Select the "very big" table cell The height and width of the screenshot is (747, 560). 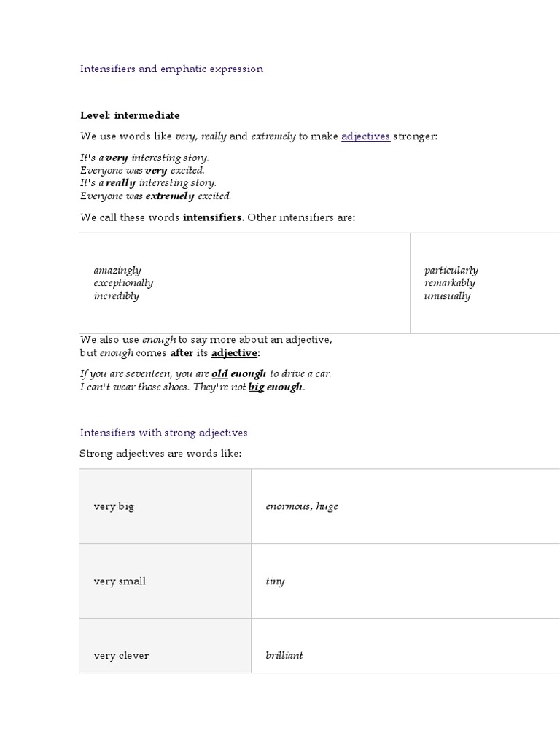[114, 506]
